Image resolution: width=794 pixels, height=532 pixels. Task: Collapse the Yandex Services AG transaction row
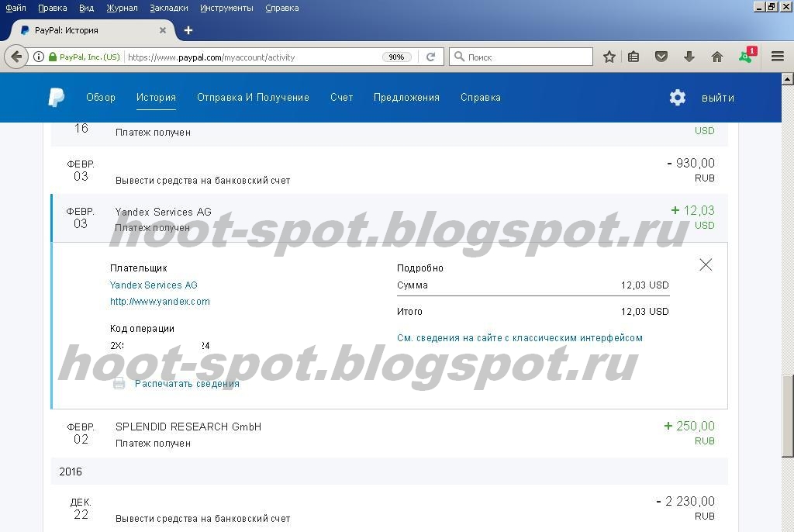pyautogui.click(x=389, y=219)
